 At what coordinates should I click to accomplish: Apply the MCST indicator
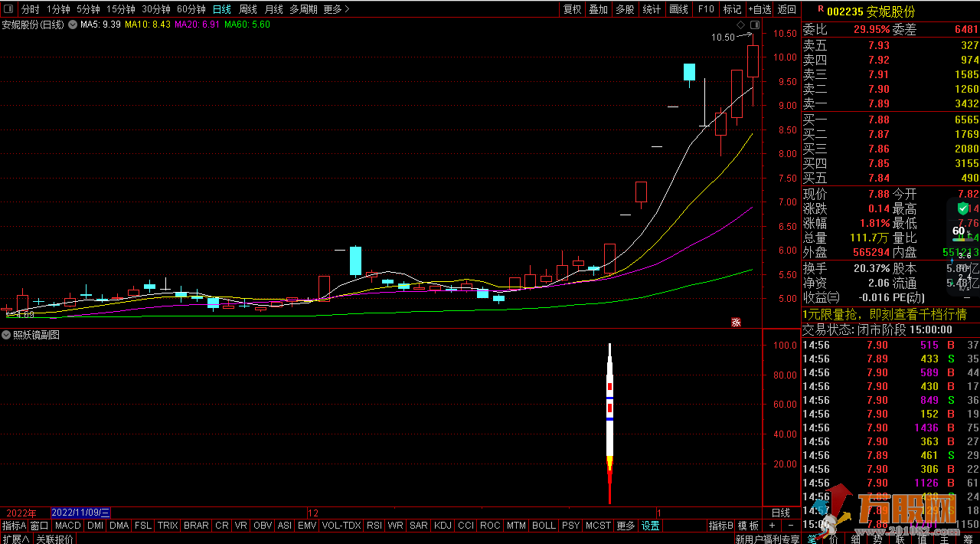pyautogui.click(x=598, y=526)
